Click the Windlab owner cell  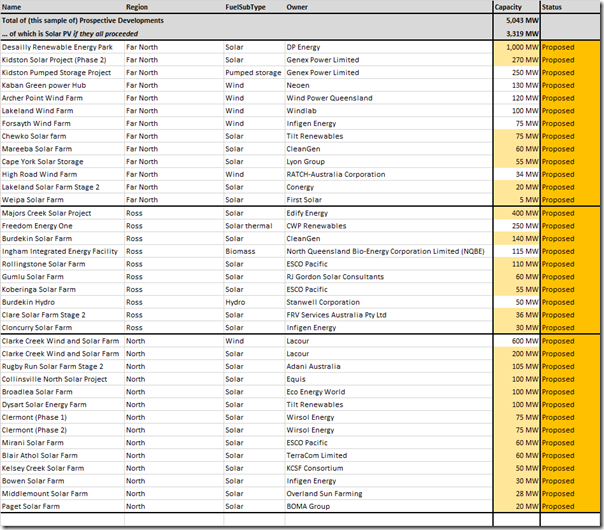tap(389, 111)
